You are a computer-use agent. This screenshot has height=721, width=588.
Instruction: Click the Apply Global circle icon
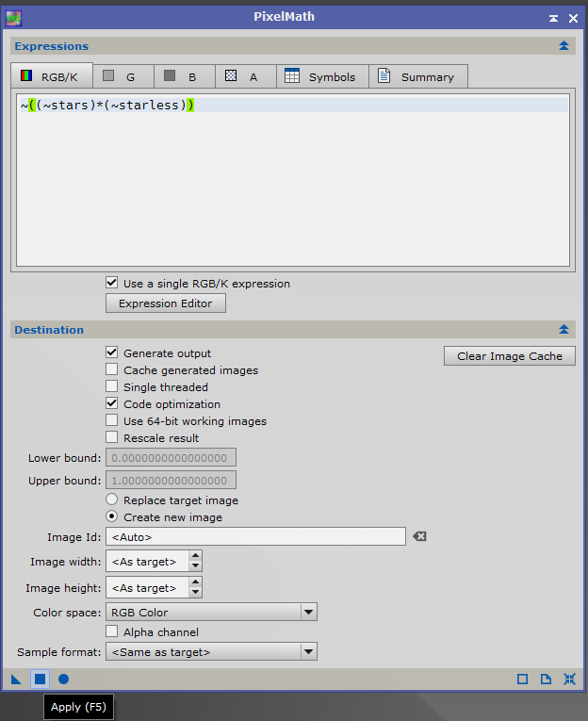point(63,680)
